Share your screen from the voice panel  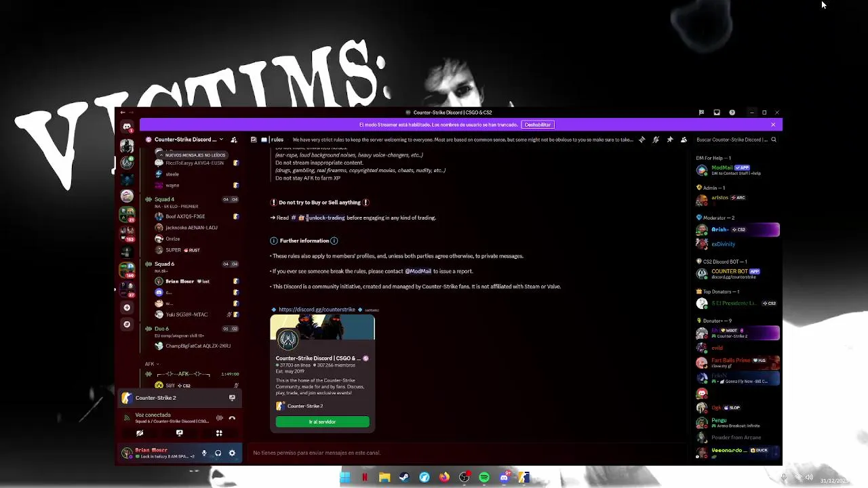click(179, 433)
